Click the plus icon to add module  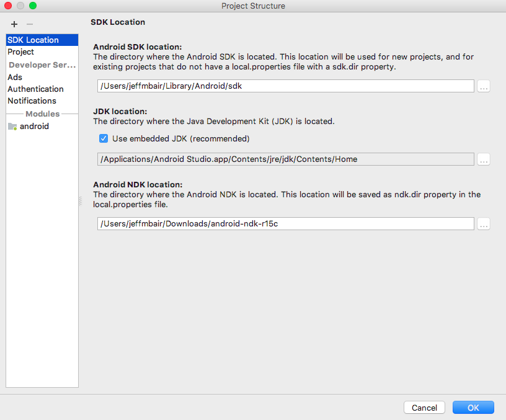coord(14,24)
